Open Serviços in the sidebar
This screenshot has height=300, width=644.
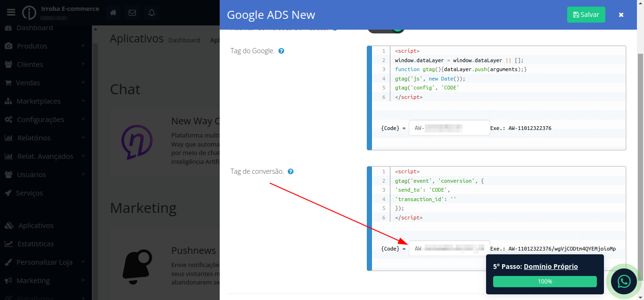(29, 193)
